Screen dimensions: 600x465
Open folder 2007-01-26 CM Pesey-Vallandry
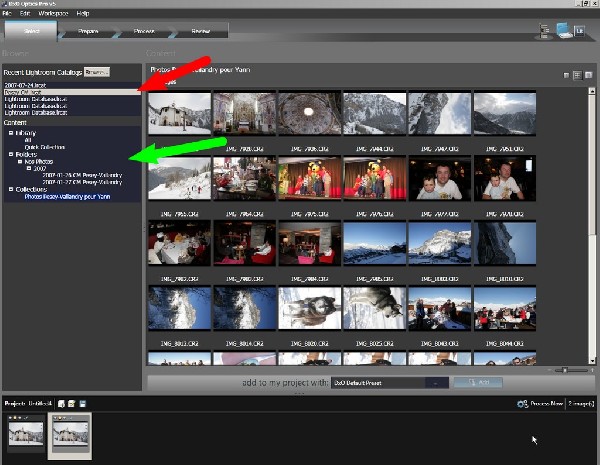coord(82,175)
